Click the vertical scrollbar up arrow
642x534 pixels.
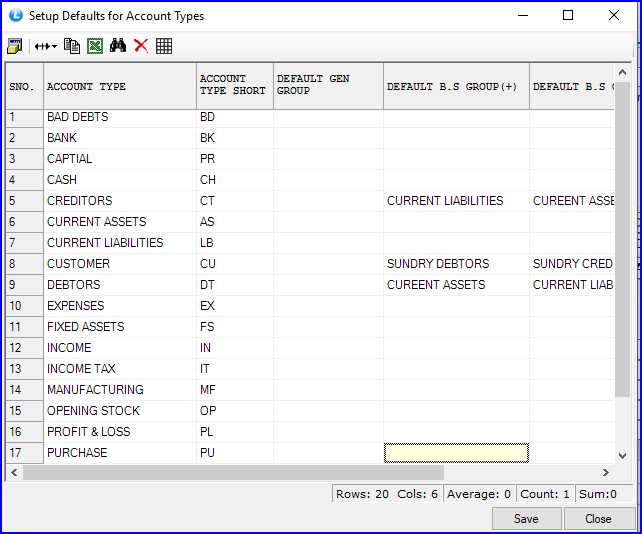(622, 72)
